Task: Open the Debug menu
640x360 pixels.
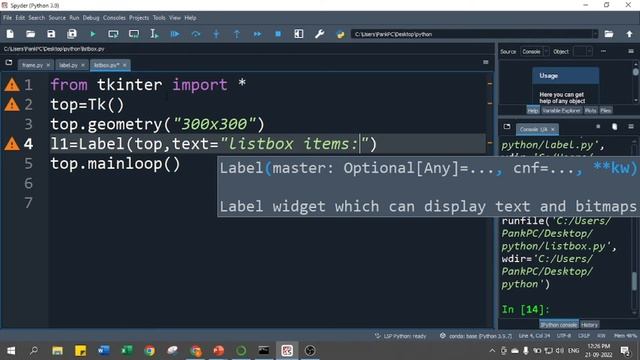Action: tap(91, 18)
